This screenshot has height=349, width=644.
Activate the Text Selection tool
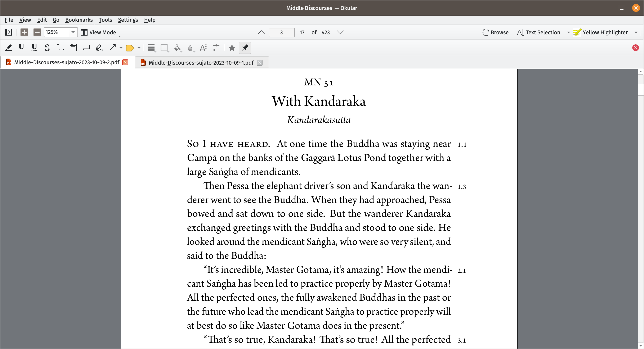coord(539,32)
